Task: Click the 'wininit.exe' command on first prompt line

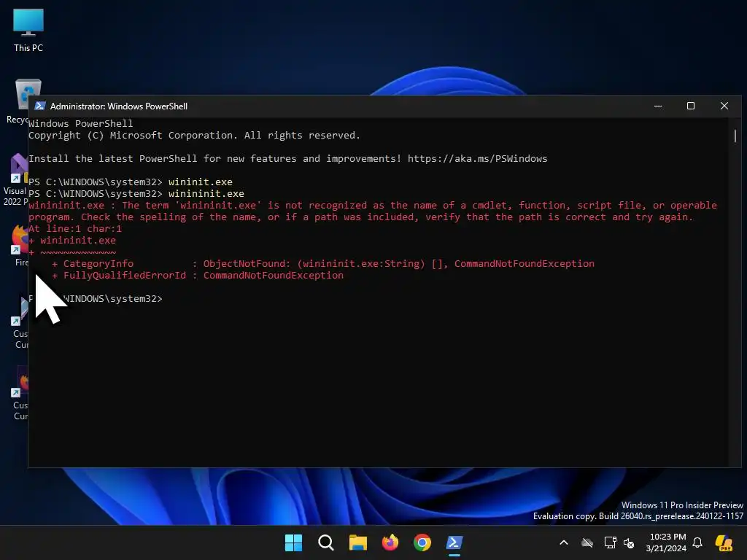Action: (x=201, y=182)
